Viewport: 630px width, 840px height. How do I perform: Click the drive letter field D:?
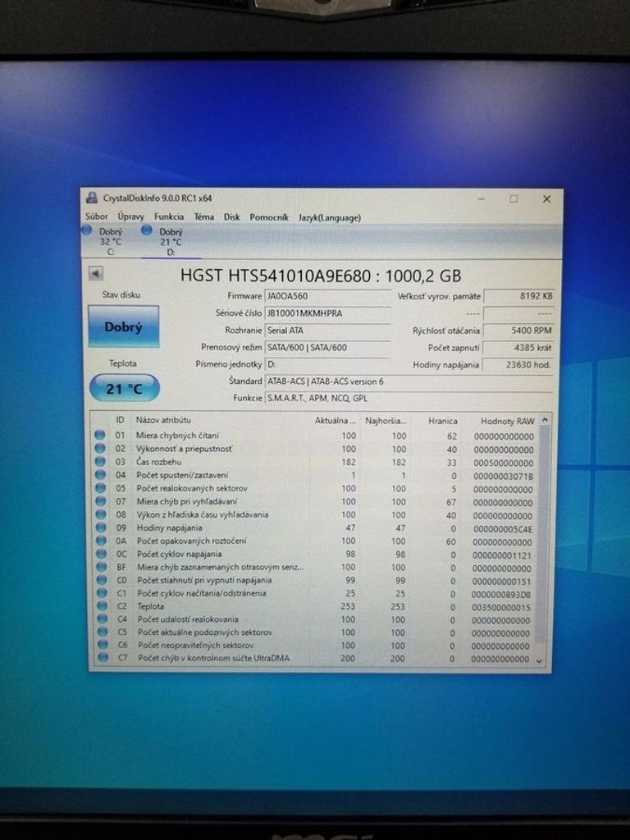click(328, 364)
